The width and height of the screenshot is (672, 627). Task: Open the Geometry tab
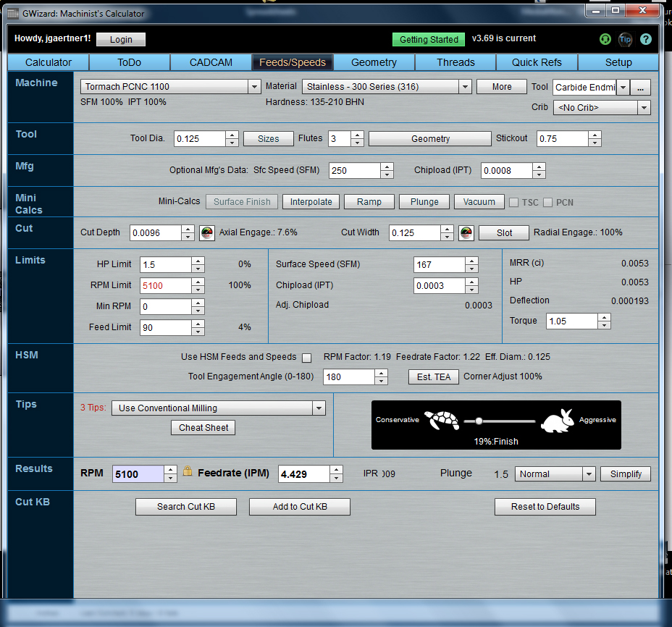374,62
